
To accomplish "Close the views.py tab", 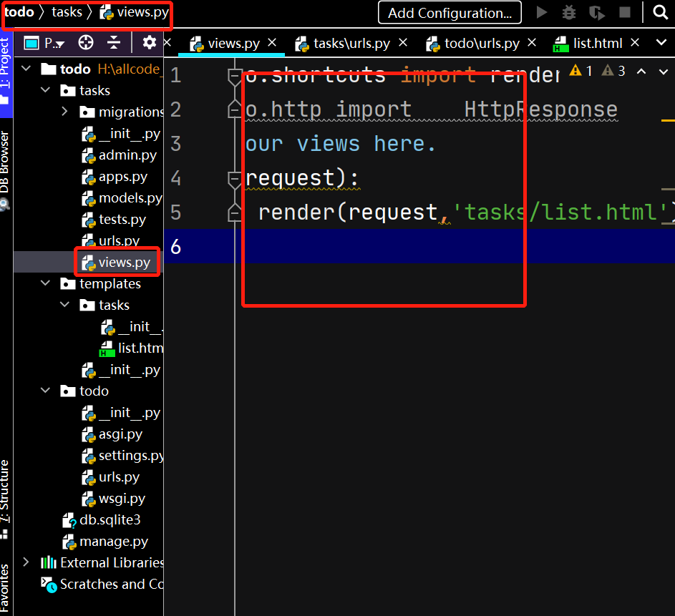I will coord(272,43).
